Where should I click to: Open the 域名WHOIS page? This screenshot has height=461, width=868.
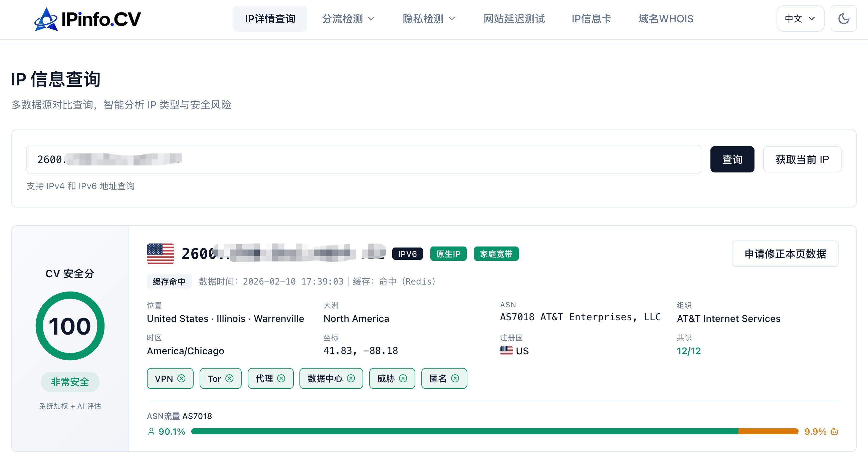click(x=665, y=19)
